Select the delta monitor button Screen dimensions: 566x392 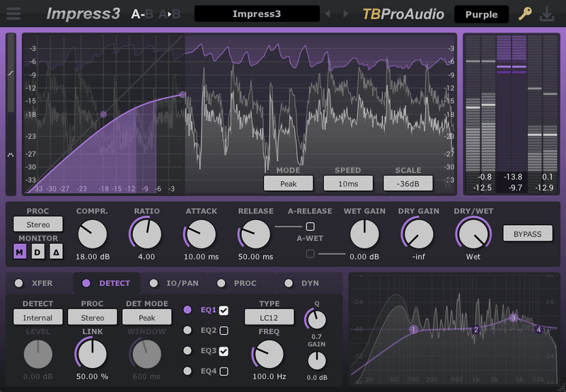pos(57,252)
